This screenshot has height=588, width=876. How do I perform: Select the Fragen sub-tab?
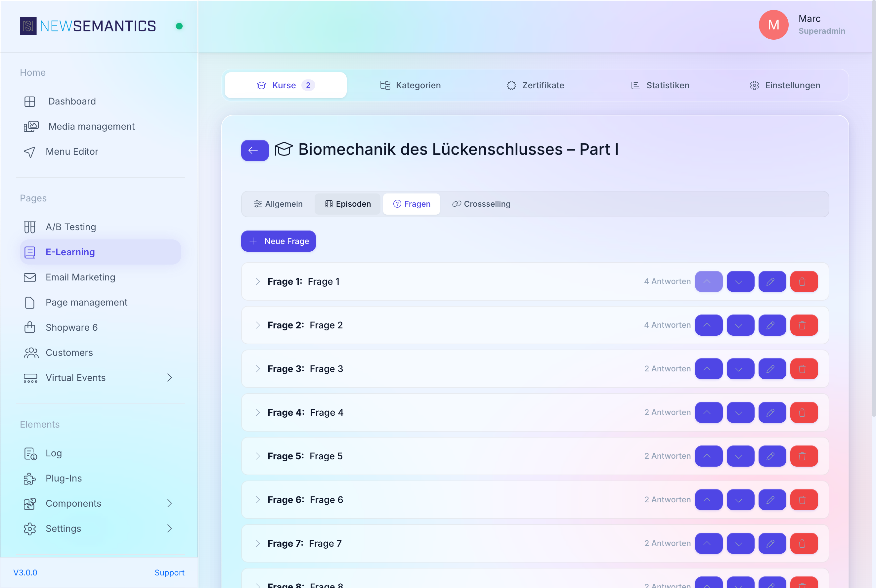click(411, 204)
